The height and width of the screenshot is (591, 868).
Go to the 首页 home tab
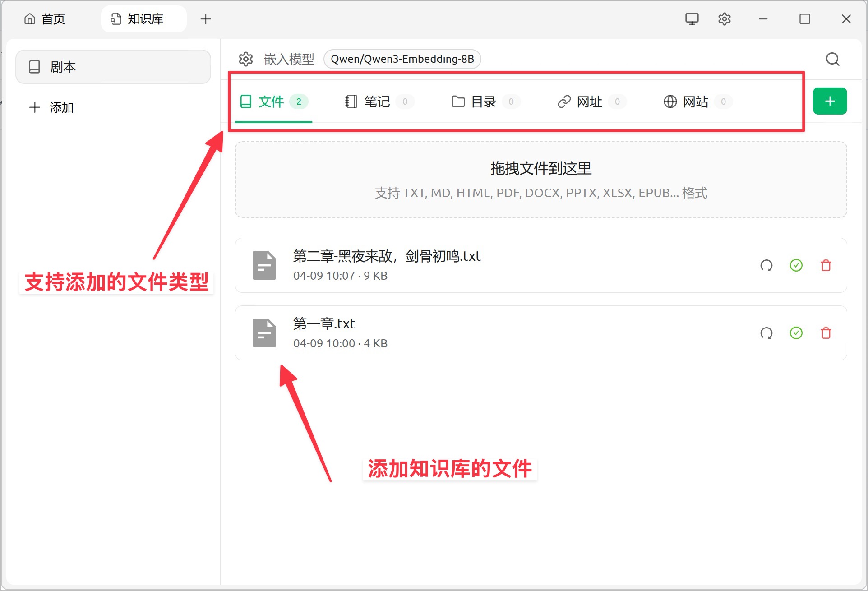point(45,19)
